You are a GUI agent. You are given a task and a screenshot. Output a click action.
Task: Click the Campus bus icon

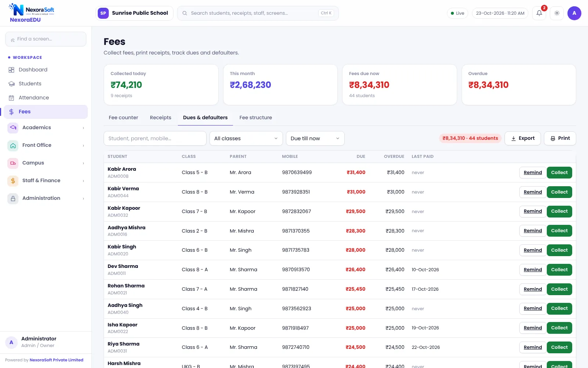(x=13, y=163)
